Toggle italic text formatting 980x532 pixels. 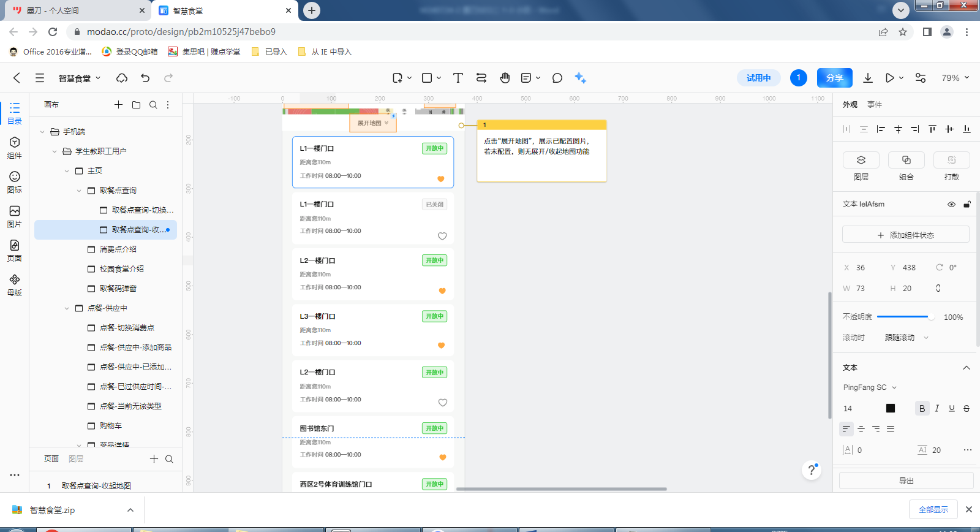937,408
